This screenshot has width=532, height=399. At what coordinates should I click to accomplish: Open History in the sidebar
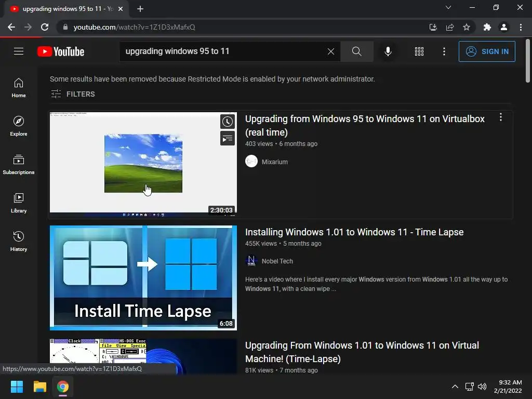pyautogui.click(x=19, y=241)
